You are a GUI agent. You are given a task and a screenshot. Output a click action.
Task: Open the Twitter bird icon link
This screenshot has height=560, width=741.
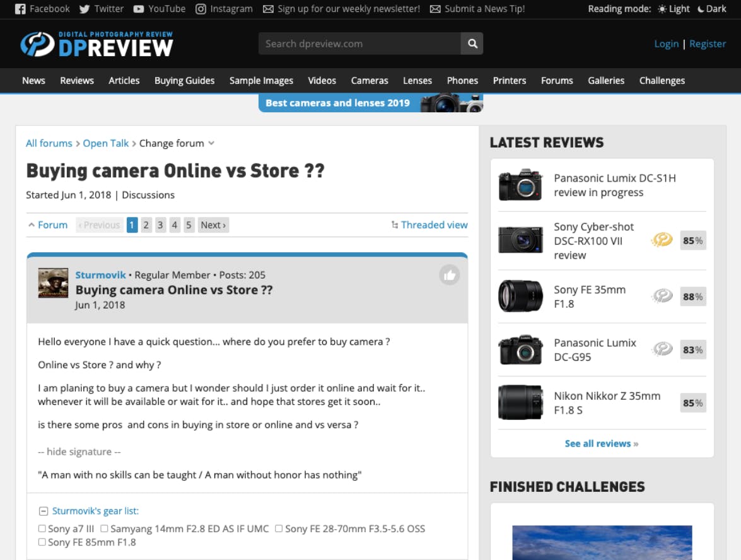click(85, 9)
